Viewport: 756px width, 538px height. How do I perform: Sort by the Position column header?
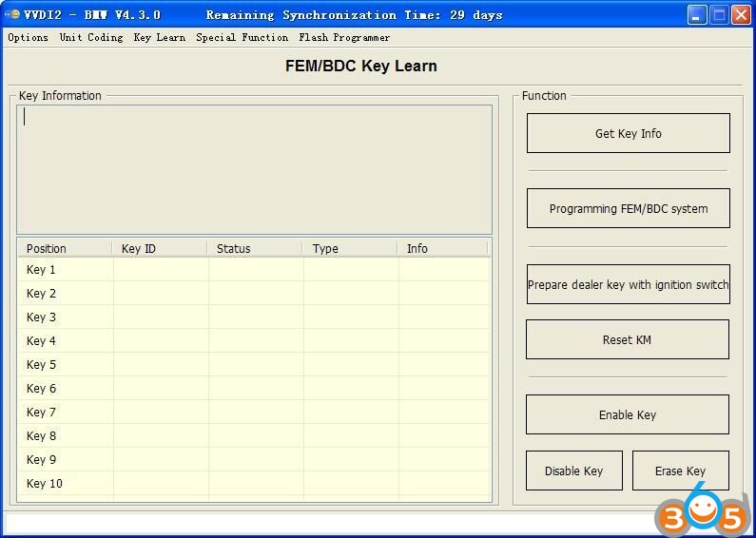(65, 249)
